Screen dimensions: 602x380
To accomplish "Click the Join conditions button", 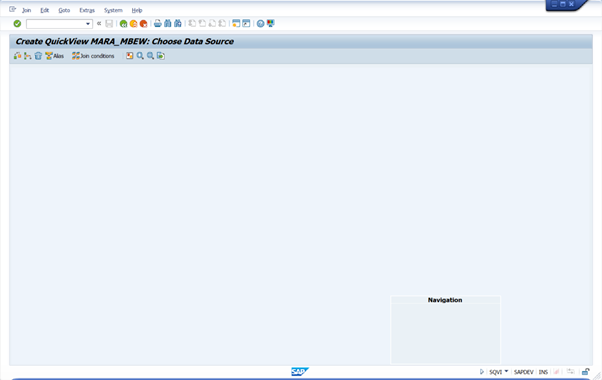I will pyautogui.click(x=93, y=56).
